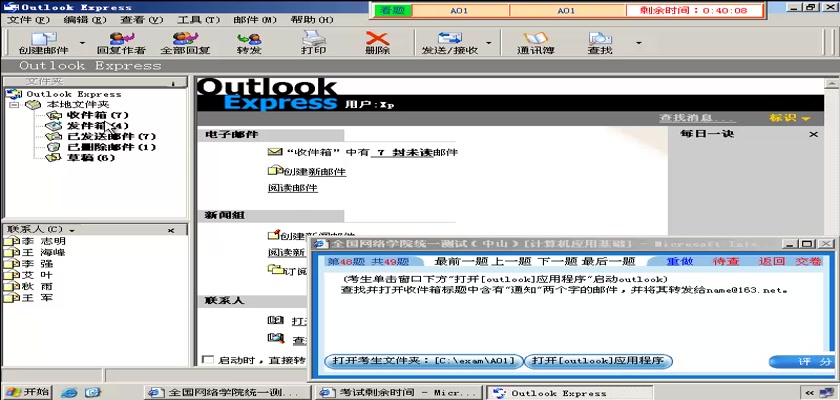Open the 工具(T) menu

click(199, 20)
